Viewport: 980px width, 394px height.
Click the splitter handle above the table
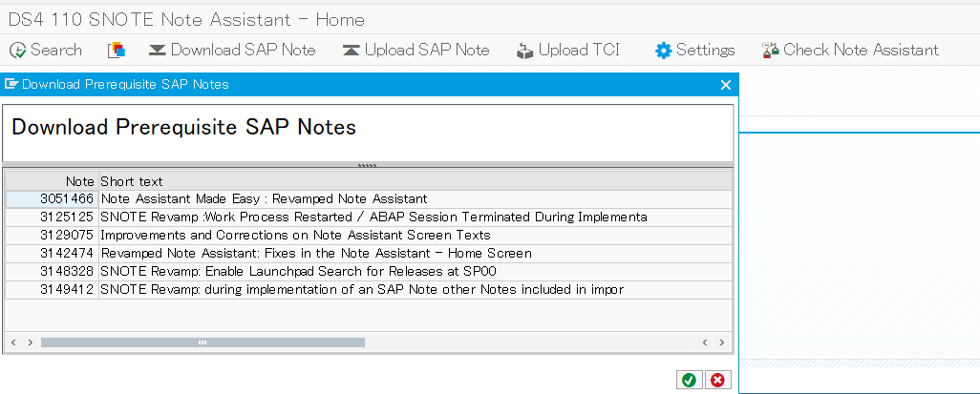tap(367, 166)
